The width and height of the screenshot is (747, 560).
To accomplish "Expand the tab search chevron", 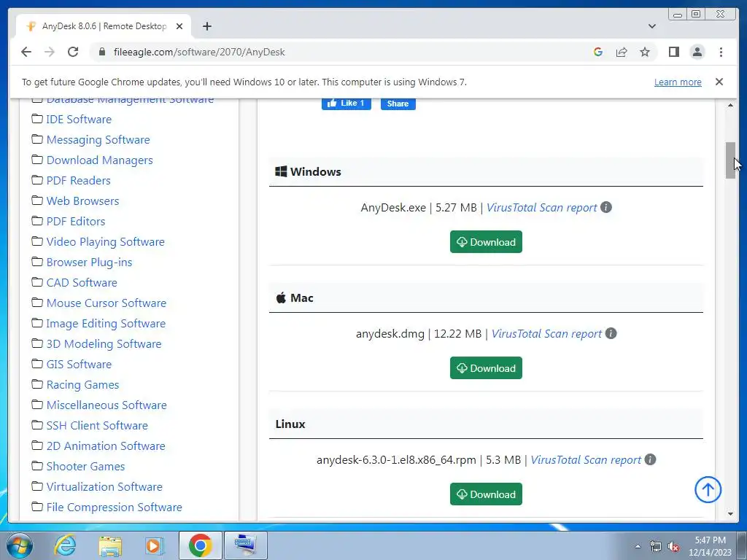I will [x=651, y=26].
